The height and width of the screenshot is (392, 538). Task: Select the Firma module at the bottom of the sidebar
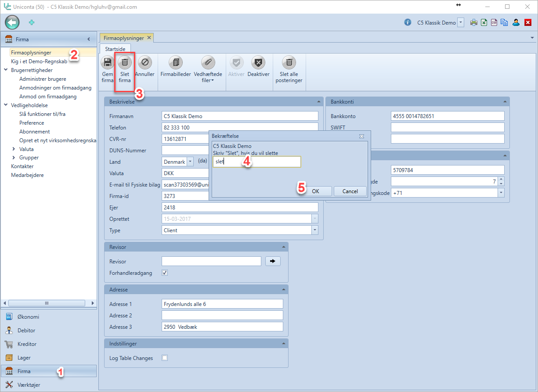(48, 371)
